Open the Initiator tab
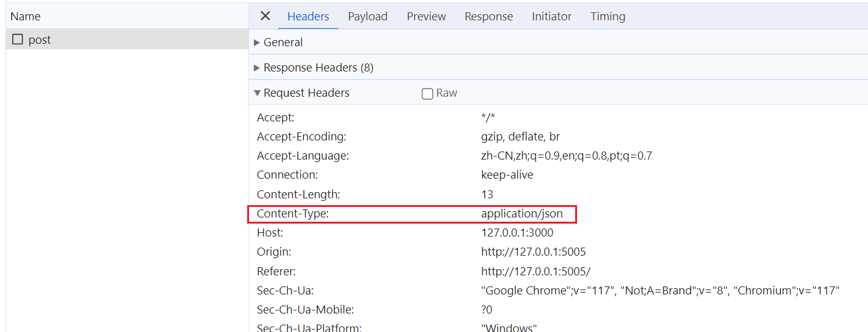 coord(551,17)
